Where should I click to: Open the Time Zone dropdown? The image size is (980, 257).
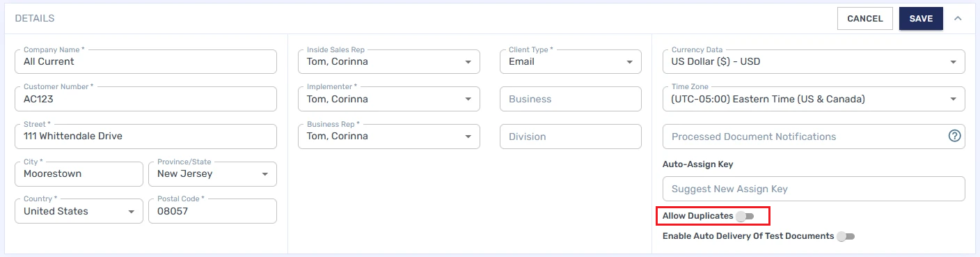[x=814, y=99]
